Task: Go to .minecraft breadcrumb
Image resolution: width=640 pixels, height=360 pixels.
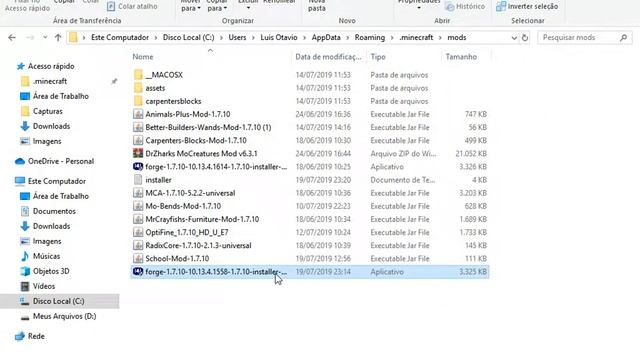Action: tap(416, 38)
